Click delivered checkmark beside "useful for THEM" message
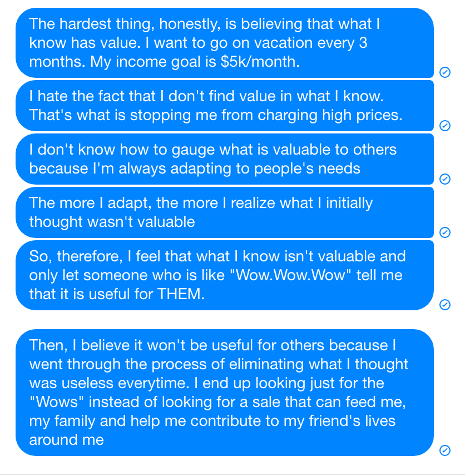This screenshot has width=465, height=476. click(x=444, y=304)
